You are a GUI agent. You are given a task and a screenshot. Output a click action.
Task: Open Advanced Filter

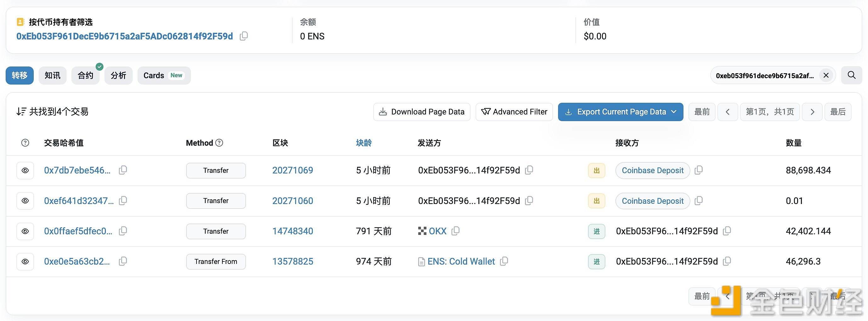point(514,112)
